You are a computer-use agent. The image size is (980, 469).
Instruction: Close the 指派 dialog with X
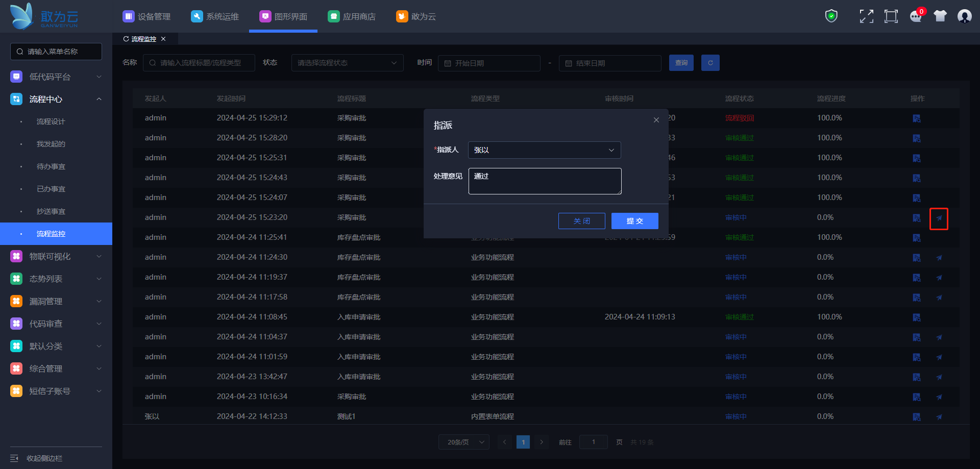[656, 120]
